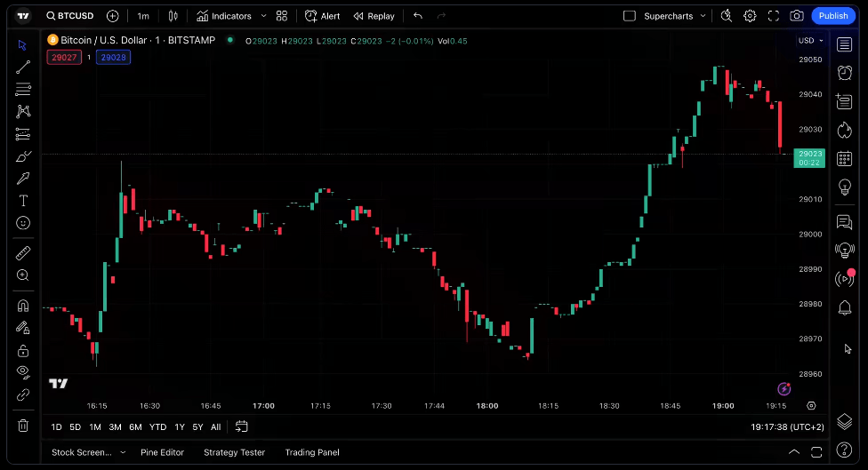This screenshot has width=868, height=470.
Task: Open chart settings gear
Action: 750,16
